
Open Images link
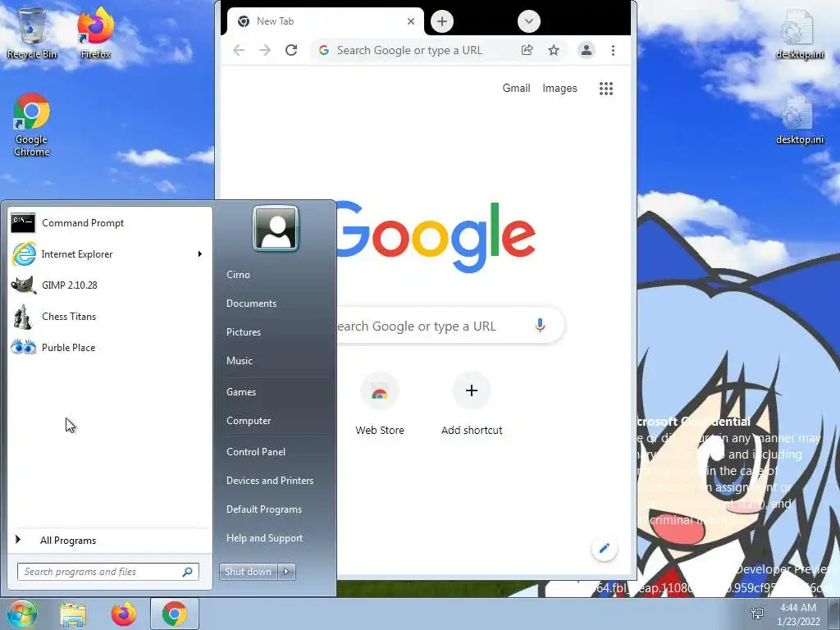point(559,89)
